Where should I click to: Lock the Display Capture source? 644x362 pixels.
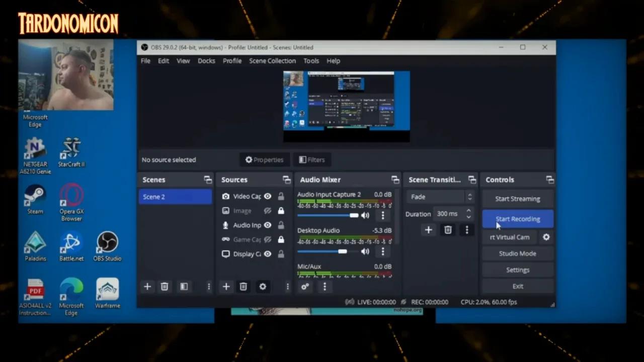[x=281, y=254]
